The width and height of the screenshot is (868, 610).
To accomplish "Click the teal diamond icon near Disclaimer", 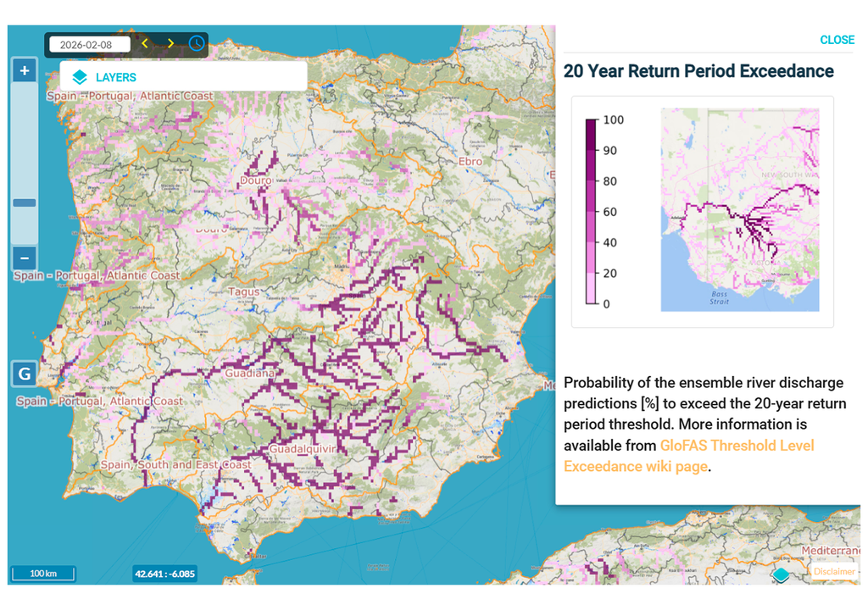I will (780, 575).
